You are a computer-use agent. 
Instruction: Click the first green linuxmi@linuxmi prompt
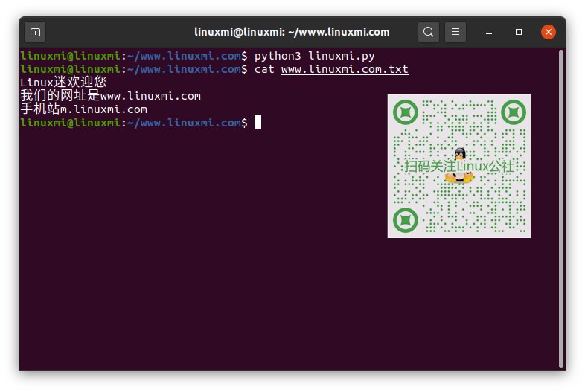coord(70,56)
